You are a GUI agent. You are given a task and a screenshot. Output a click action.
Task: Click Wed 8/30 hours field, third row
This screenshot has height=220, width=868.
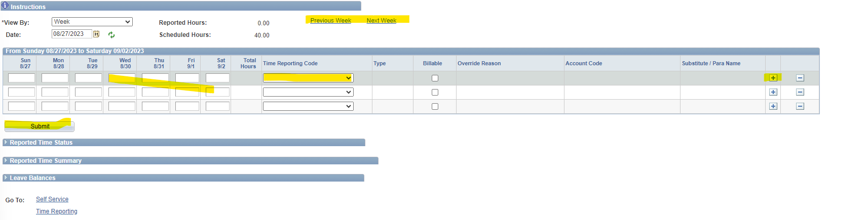[x=122, y=106]
